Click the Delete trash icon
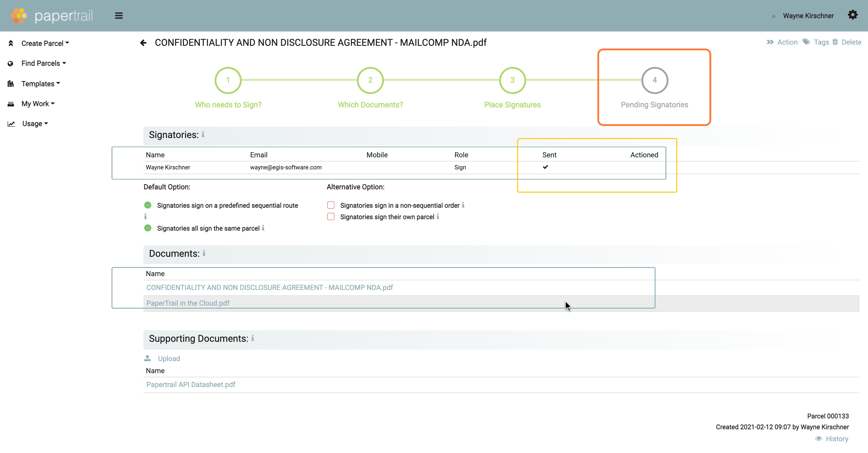Image resolution: width=868 pixels, height=453 pixels. pyautogui.click(x=835, y=42)
